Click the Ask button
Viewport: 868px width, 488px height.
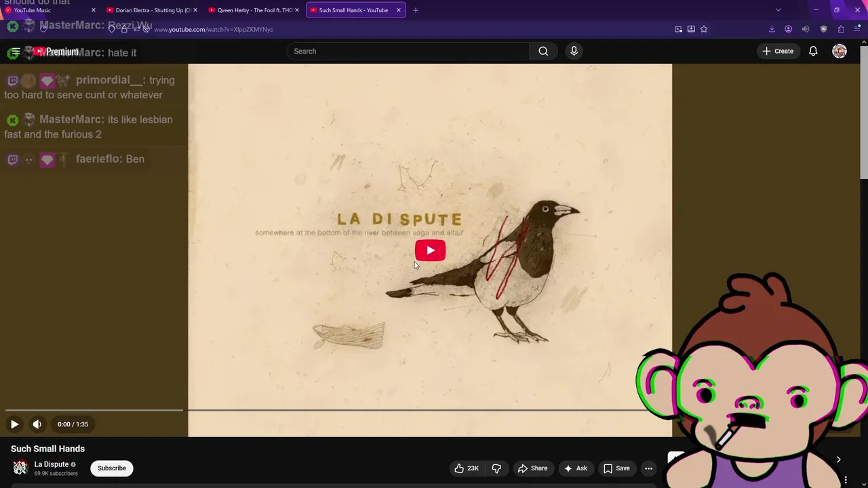[x=575, y=468]
